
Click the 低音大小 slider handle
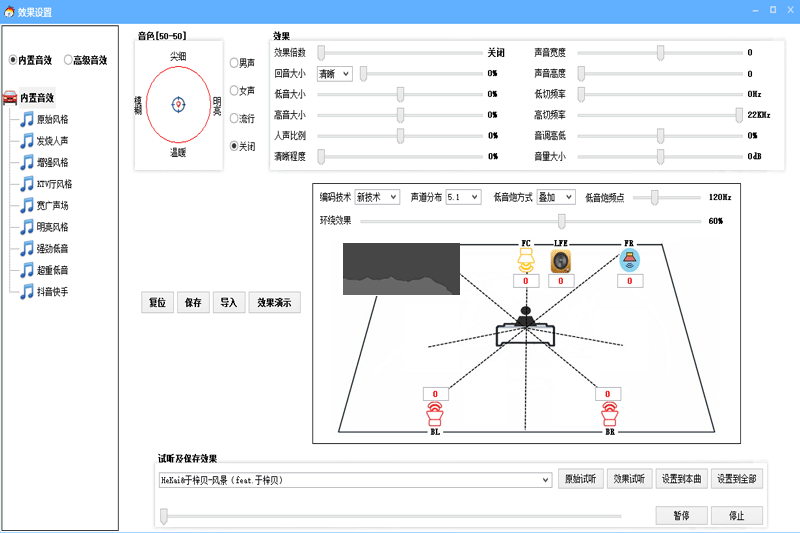pyautogui.click(x=401, y=94)
